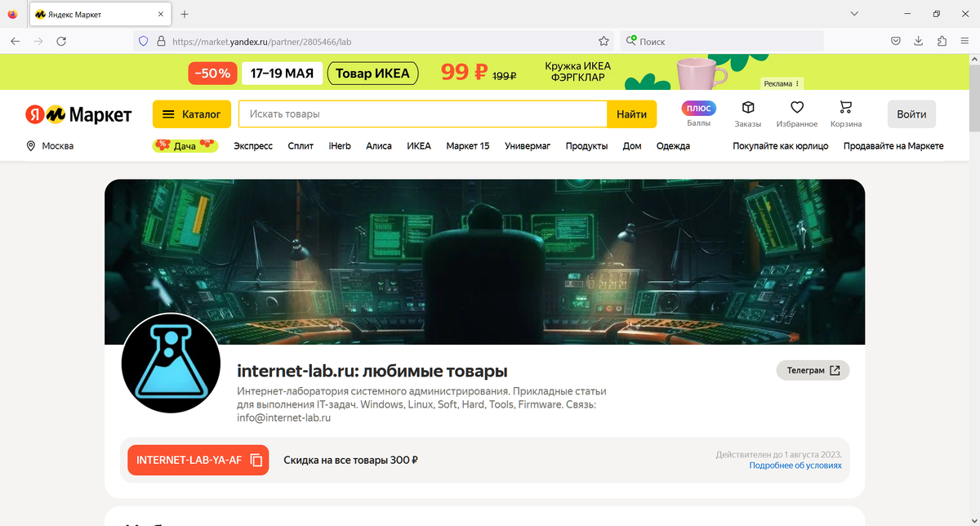Click the -50% discount badge
This screenshot has height=526, width=980.
pyautogui.click(x=213, y=74)
